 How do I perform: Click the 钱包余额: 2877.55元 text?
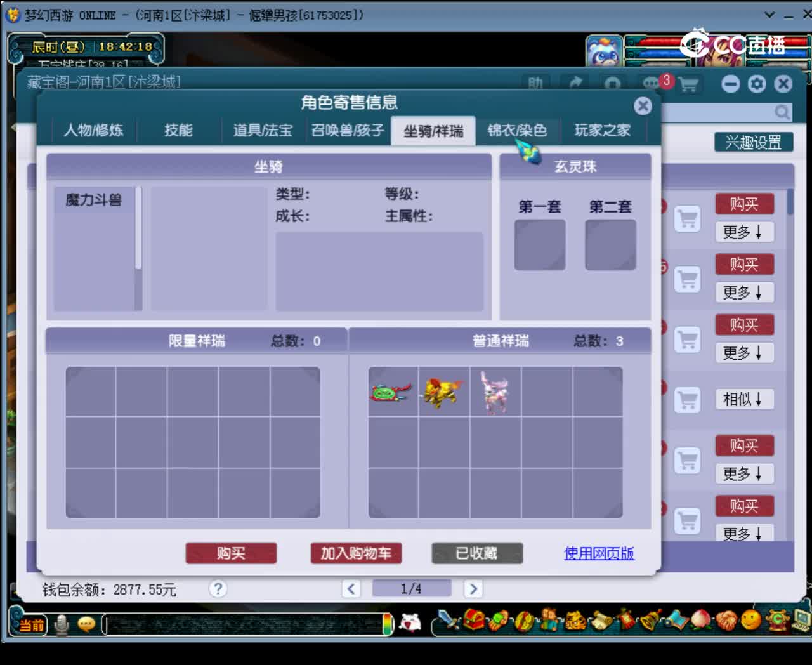(x=108, y=589)
